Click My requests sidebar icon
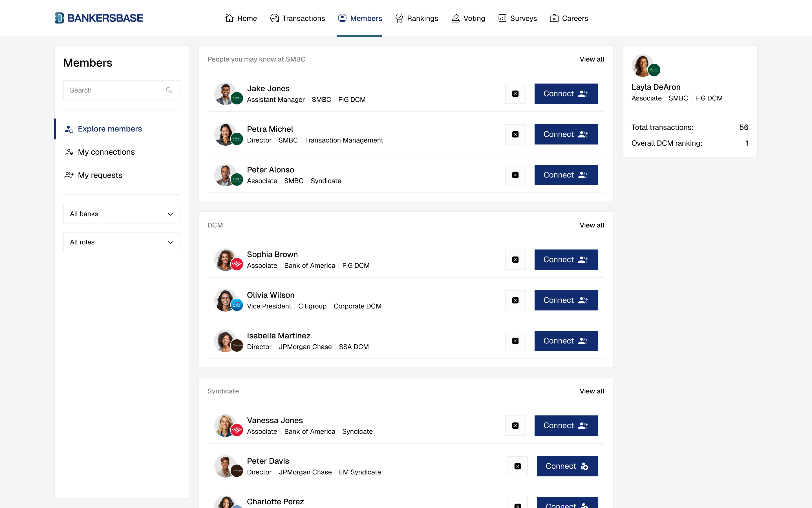The height and width of the screenshot is (508, 812). pos(69,175)
